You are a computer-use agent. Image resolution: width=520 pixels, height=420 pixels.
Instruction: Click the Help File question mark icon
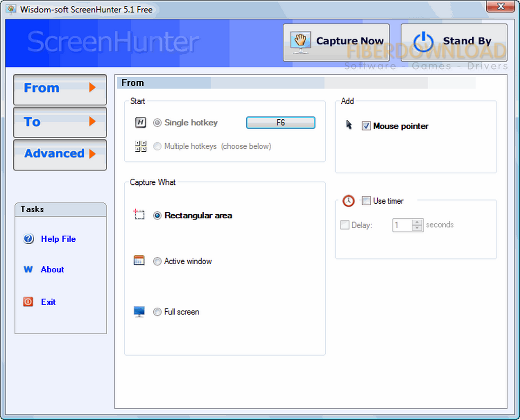click(28, 239)
